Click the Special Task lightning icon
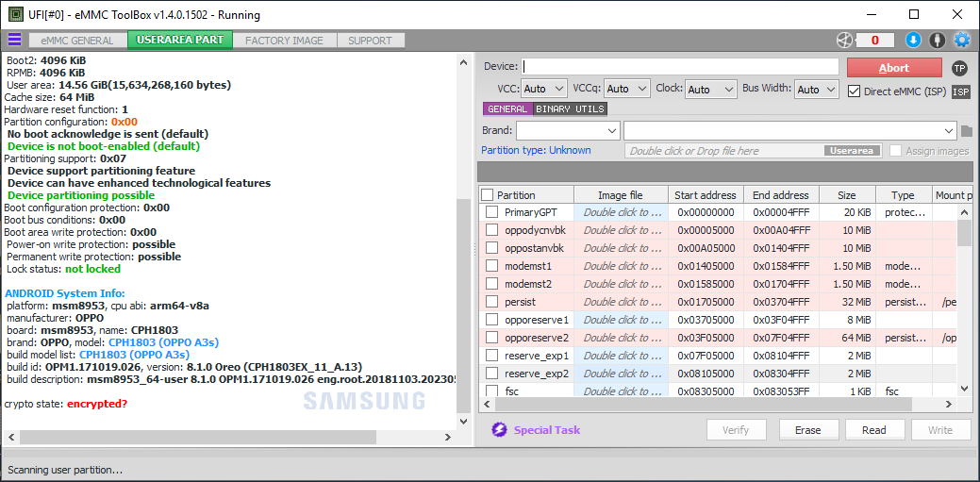The image size is (980, 482). tap(499, 430)
